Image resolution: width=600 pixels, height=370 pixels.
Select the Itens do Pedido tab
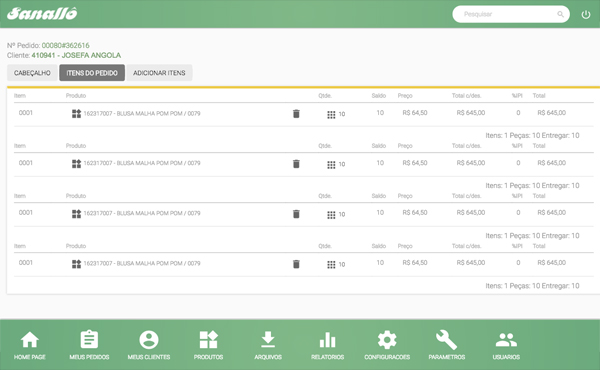click(x=92, y=73)
